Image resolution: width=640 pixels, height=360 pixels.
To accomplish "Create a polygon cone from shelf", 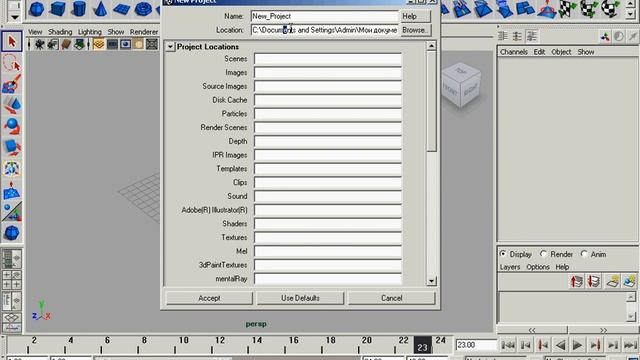I will 100,9.
